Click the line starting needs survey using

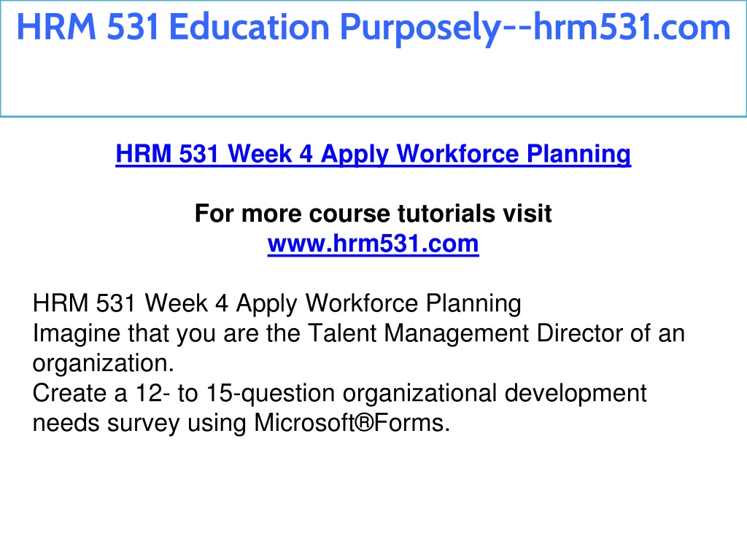point(241,423)
